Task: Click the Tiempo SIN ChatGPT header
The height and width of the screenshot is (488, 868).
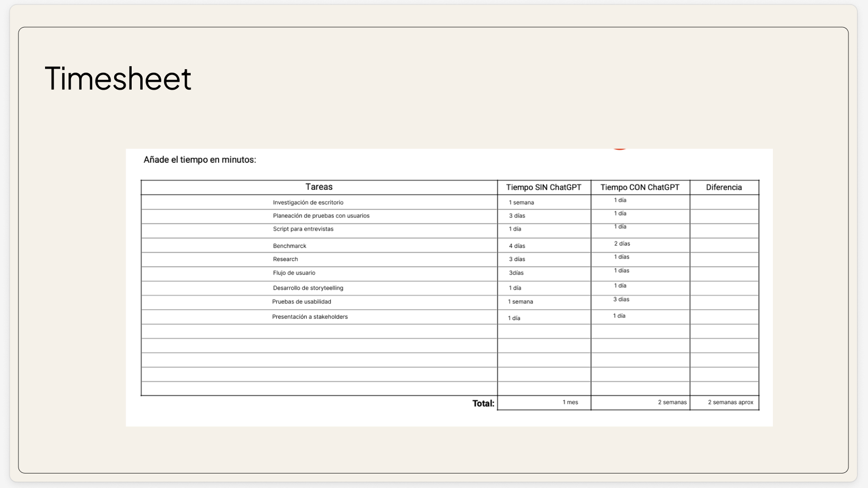Action: click(x=544, y=187)
